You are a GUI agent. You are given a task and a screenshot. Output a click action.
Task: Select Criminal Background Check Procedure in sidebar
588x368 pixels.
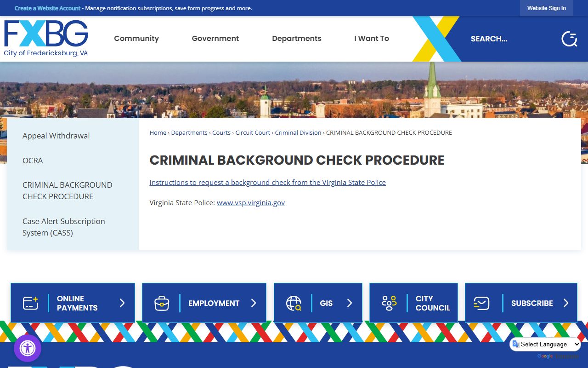(68, 190)
